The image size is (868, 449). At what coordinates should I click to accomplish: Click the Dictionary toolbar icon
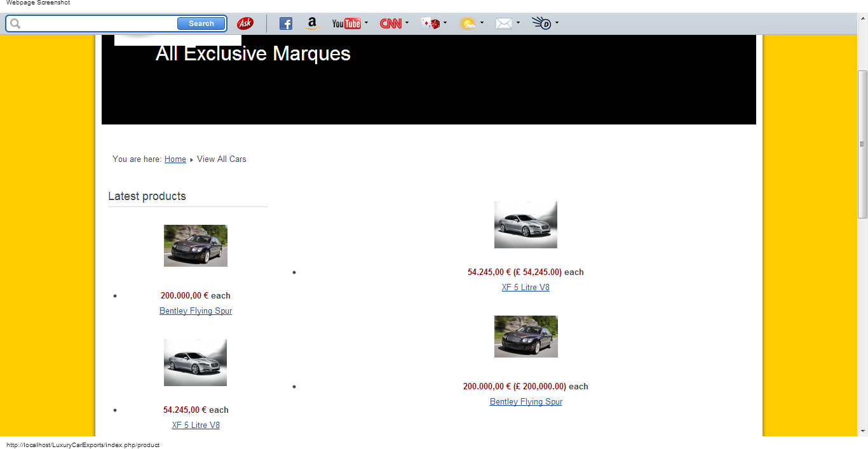(542, 23)
